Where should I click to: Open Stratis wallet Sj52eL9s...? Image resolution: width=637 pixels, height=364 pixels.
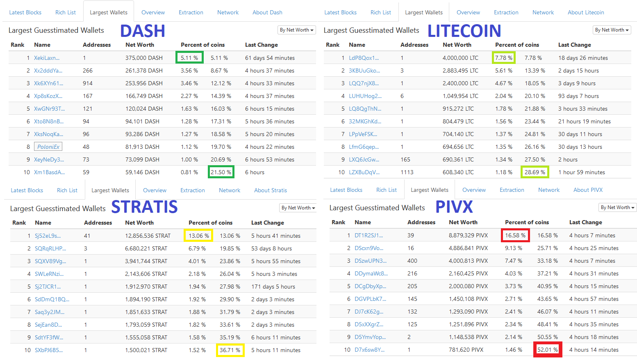tap(48, 236)
